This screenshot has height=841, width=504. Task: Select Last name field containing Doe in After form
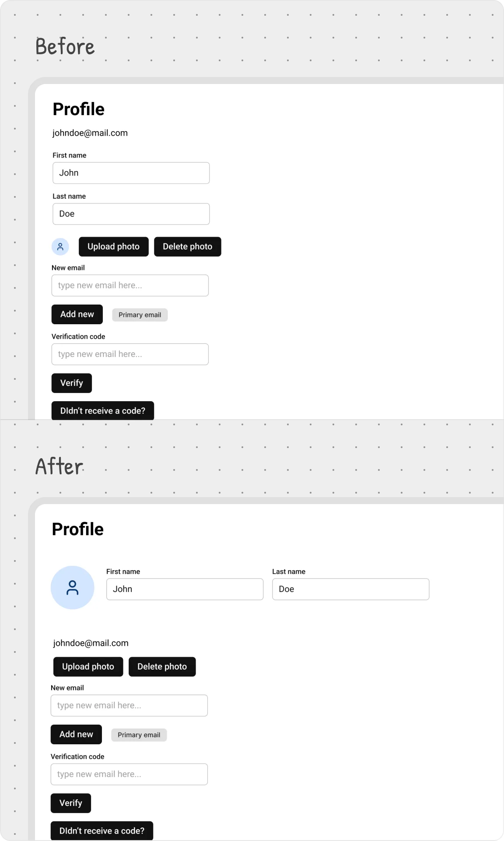[350, 589]
